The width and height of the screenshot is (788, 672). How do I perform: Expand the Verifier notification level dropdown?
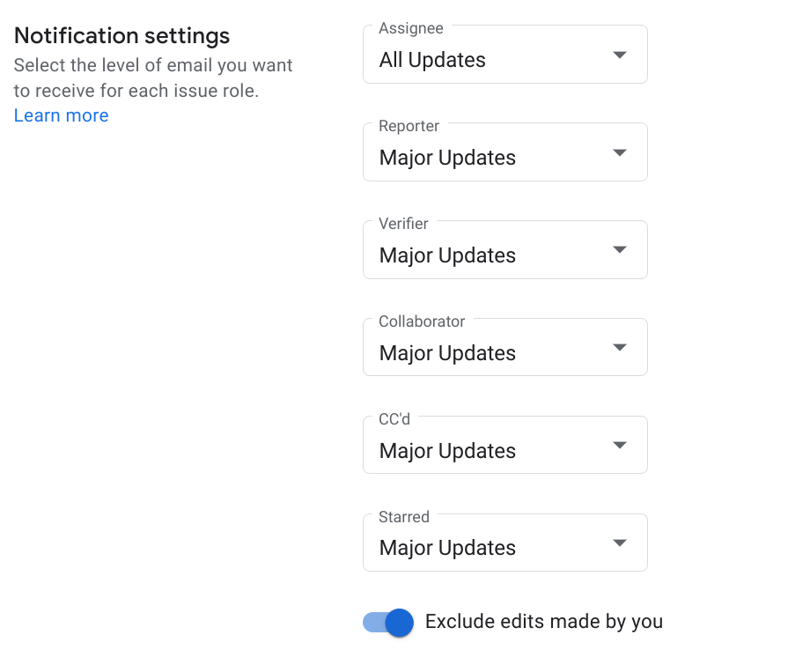coord(505,249)
